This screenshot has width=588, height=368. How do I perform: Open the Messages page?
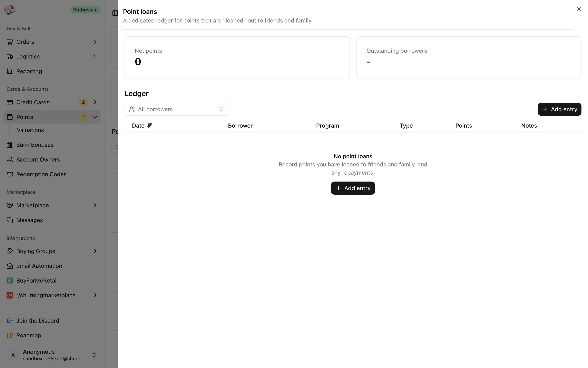pyautogui.click(x=52, y=220)
